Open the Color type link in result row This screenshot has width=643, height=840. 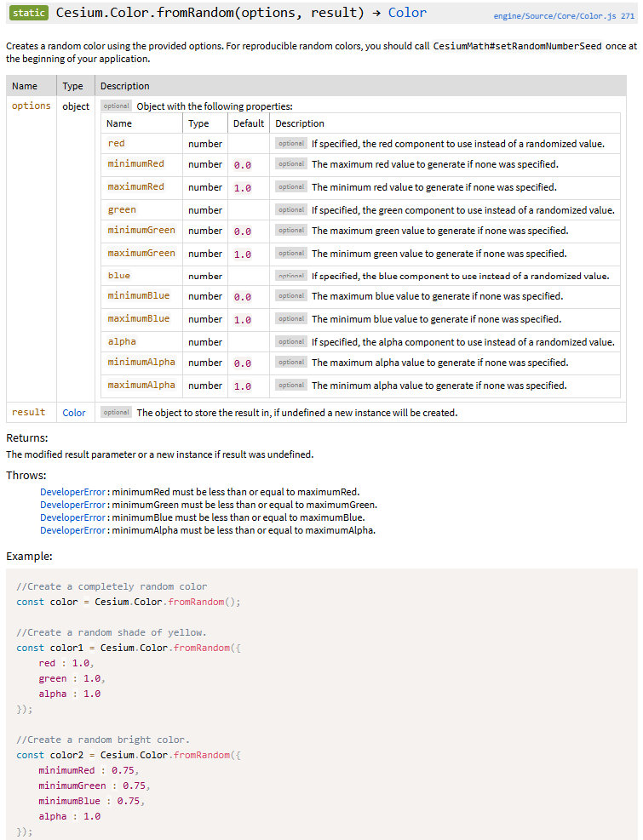coord(73,413)
